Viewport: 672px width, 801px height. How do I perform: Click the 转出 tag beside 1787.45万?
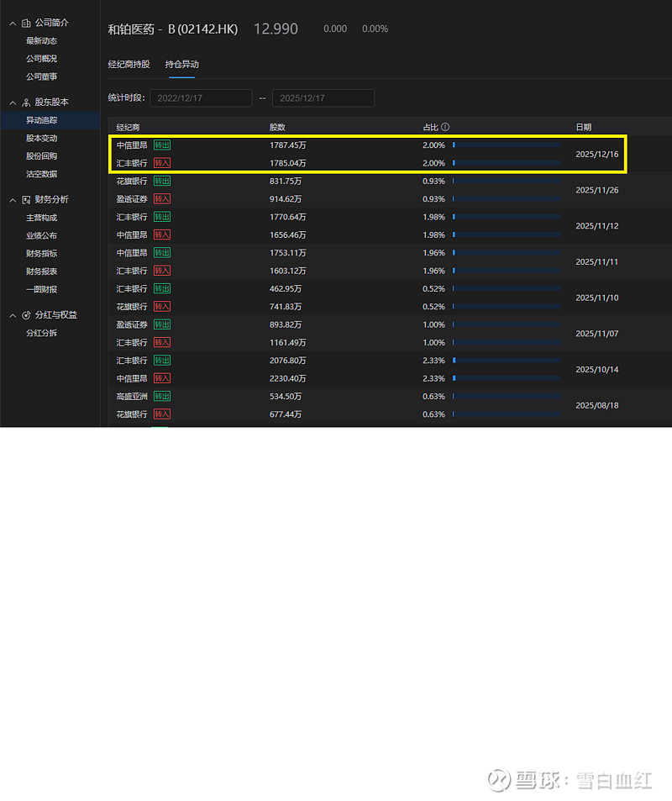tap(162, 145)
